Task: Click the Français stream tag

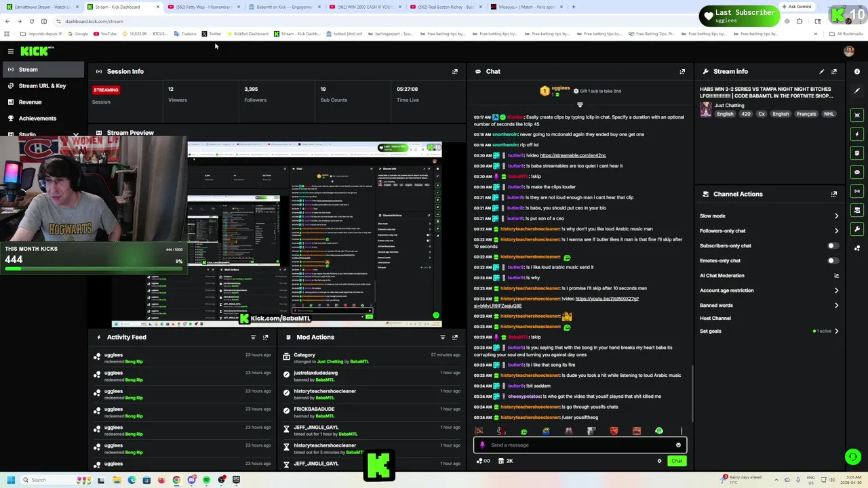Action: coord(806,114)
